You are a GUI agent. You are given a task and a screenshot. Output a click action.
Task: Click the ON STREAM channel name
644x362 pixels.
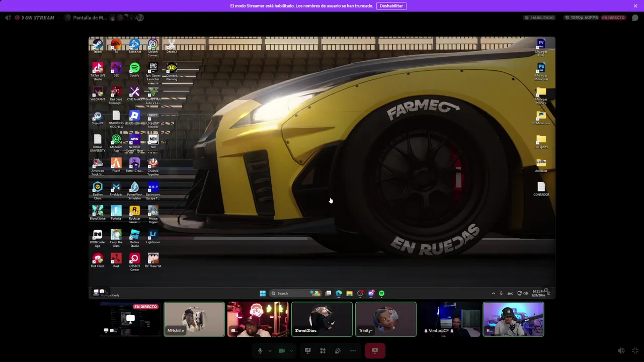[x=39, y=18]
